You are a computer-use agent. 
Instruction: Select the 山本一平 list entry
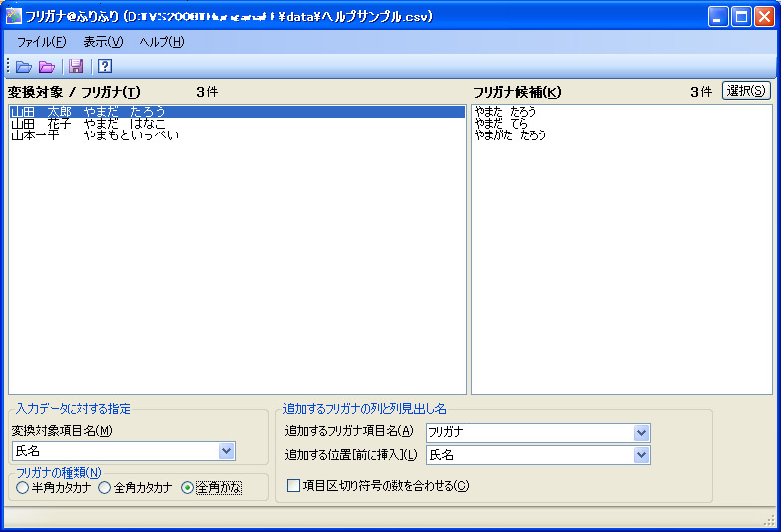95,135
